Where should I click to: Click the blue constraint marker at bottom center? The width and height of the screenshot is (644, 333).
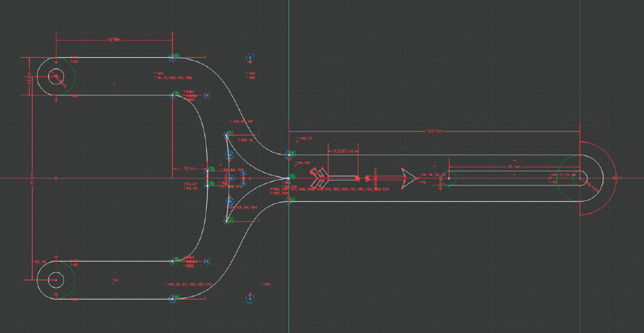point(249,298)
